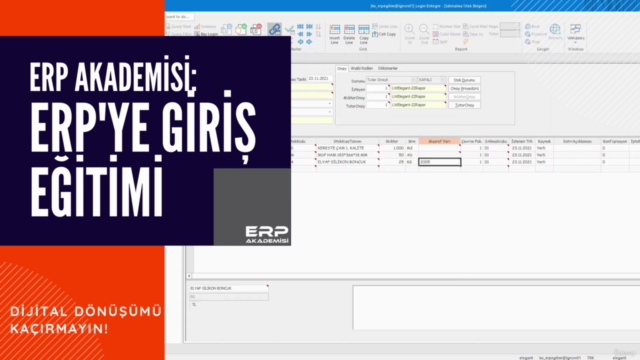This screenshot has width=640, height=360.
Task: Click the MiktarOnay button
Action: coord(464,97)
